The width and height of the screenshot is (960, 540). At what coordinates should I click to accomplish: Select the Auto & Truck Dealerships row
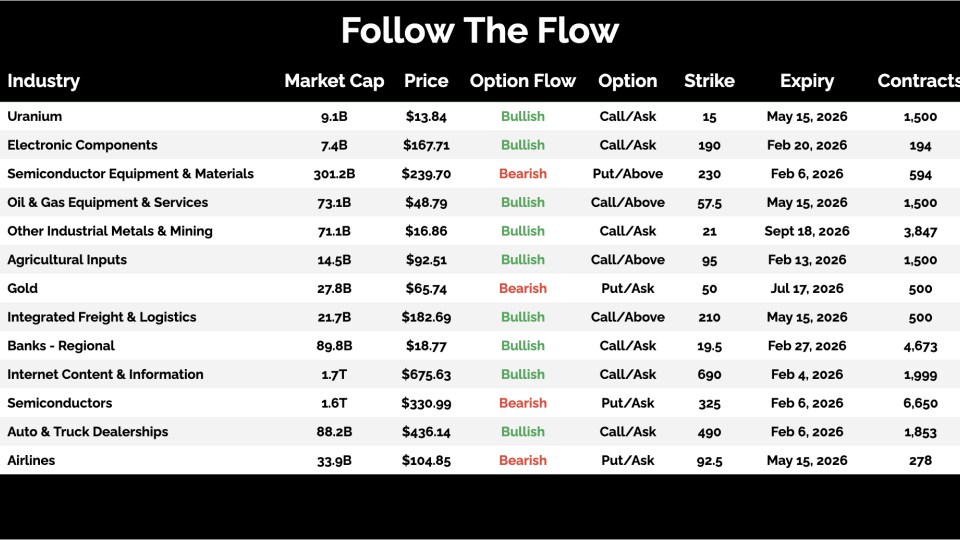click(87, 432)
